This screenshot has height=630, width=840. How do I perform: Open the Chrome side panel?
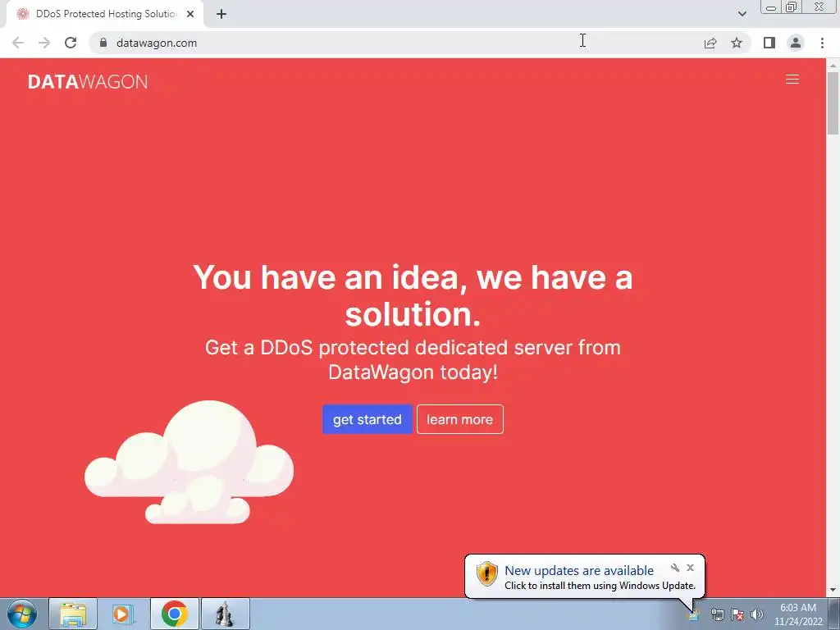point(769,43)
